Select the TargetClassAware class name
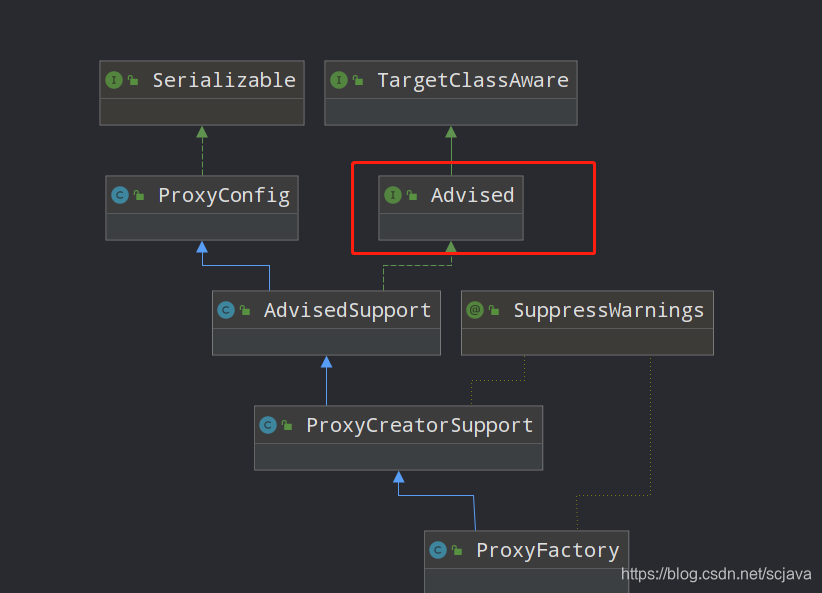The width and height of the screenshot is (822, 593). [473, 80]
